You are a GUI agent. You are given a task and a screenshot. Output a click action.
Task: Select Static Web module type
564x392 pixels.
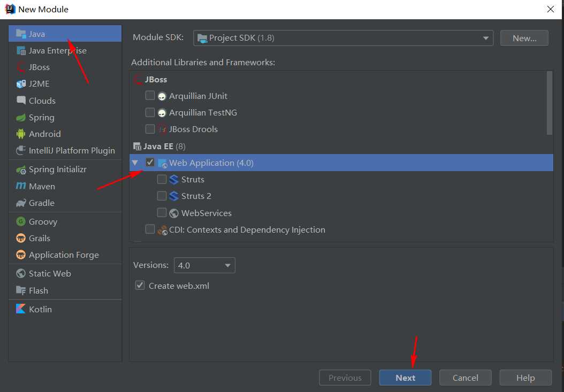(x=65, y=274)
